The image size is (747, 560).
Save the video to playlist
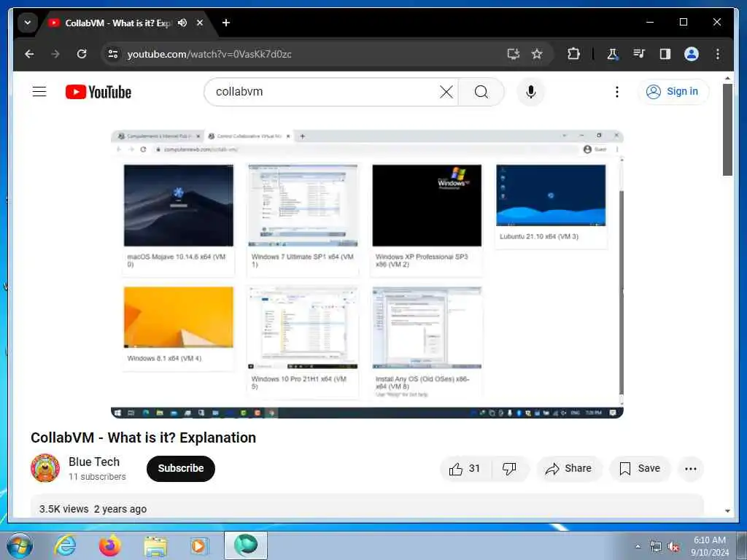pos(640,469)
